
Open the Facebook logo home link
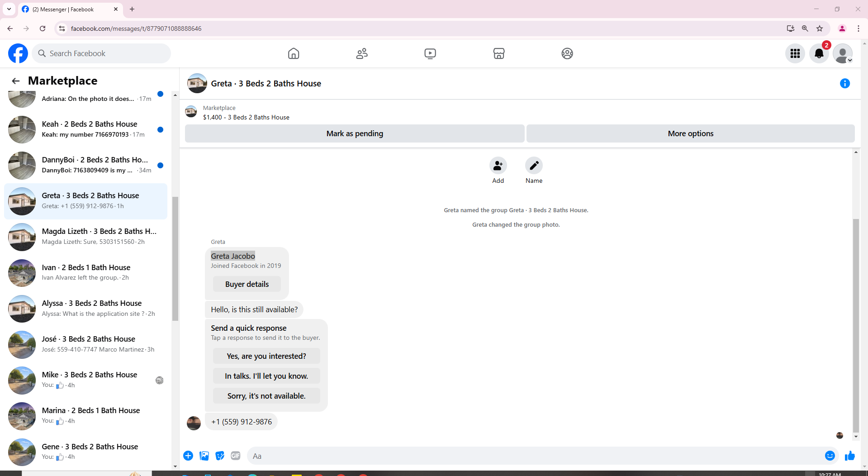(18, 53)
